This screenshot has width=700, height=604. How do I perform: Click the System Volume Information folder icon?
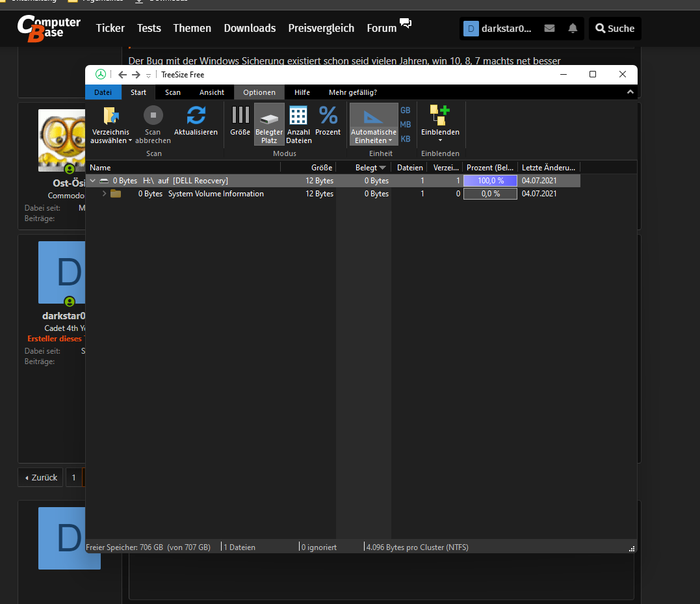pyautogui.click(x=116, y=194)
